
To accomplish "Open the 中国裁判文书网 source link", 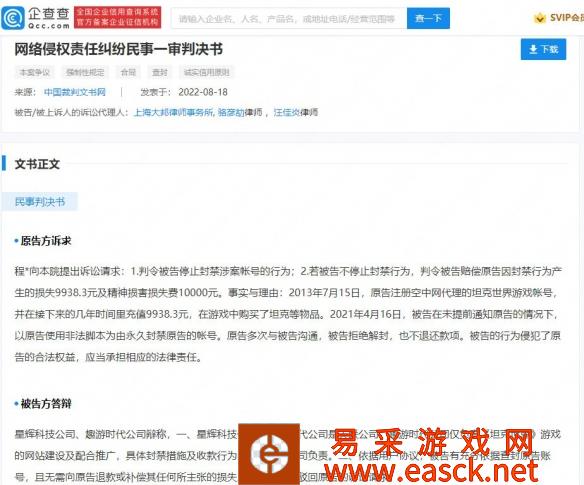I will 75,92.
